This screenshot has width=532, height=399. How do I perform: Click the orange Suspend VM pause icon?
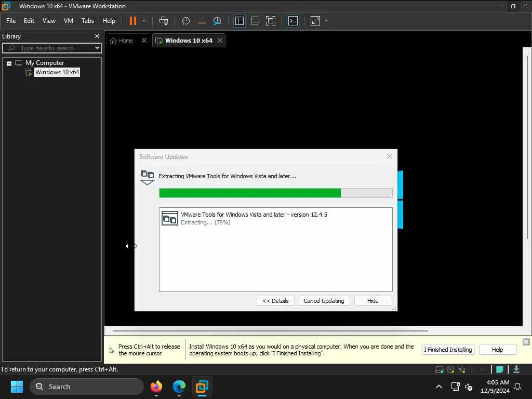(x=132, y=21)
